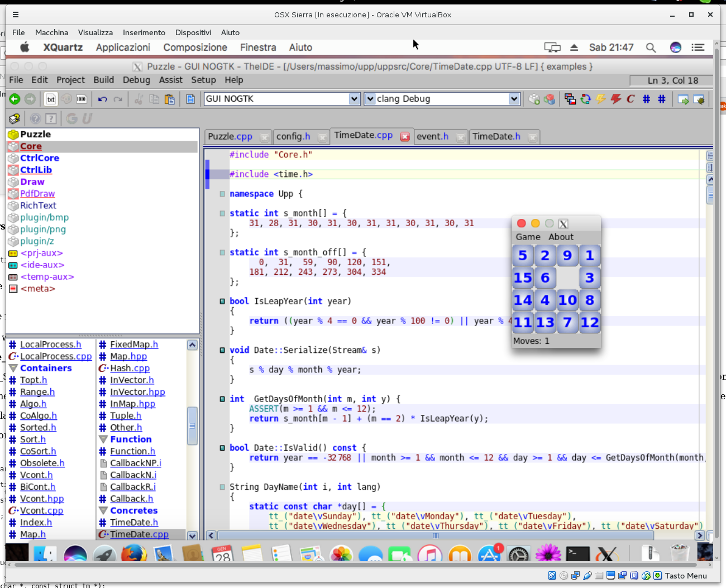The height and width of the screenshot is (588, 726).
Task: Click the red lightning Rebuild all icon
Action: pos(615,99)
